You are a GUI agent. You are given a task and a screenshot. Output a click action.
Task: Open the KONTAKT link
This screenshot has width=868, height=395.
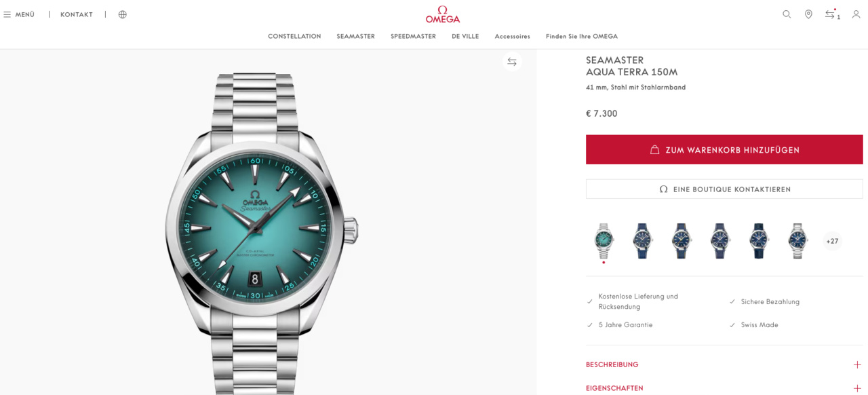(x=77, y=14)
